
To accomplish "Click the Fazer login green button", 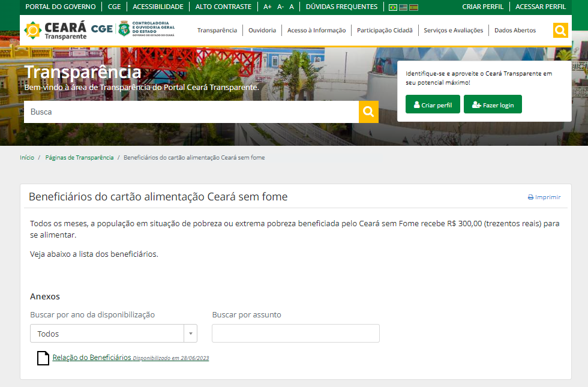I will click(493, 104).
